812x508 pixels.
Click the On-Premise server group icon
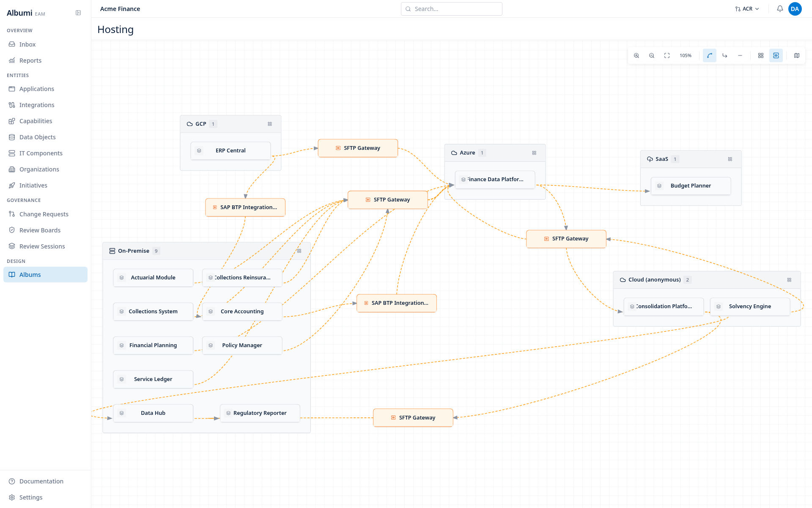point(112,251)
